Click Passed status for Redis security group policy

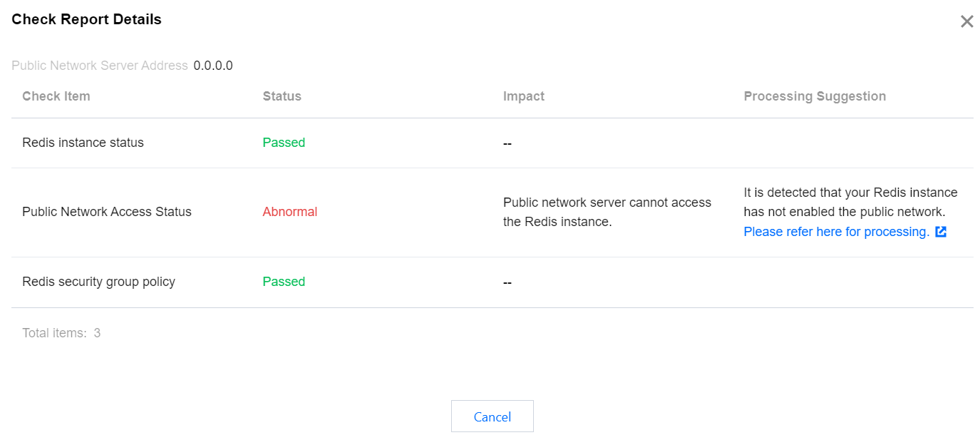tap(284, 282)
